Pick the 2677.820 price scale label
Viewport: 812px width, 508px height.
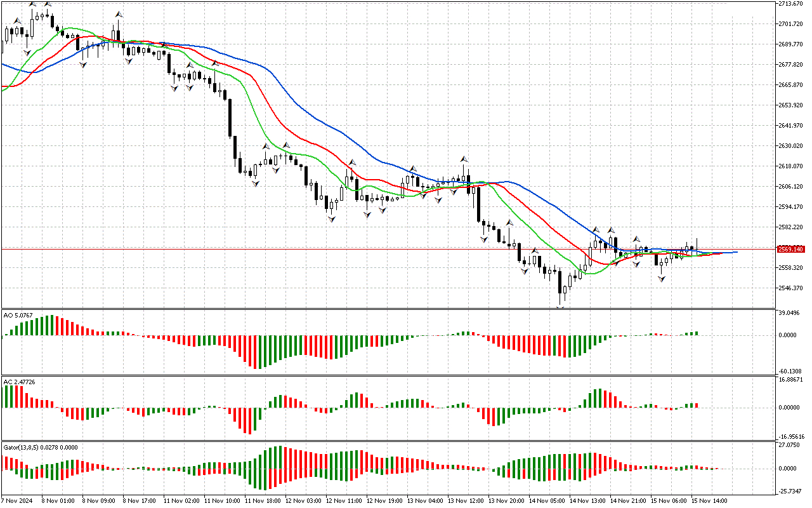click(792, 65)
